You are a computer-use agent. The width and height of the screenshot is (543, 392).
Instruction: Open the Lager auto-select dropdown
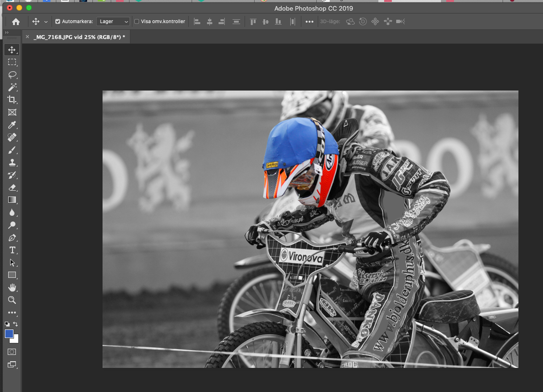[113, 22]
